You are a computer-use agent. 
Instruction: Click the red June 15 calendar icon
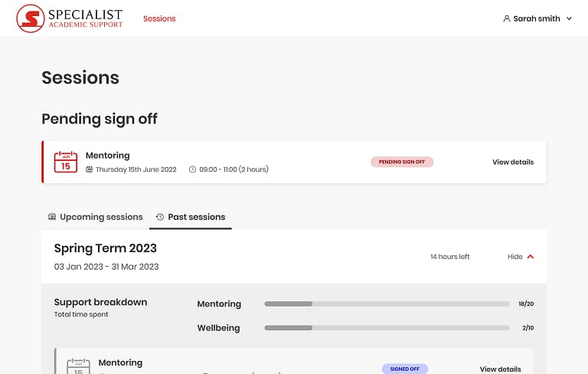66,162
